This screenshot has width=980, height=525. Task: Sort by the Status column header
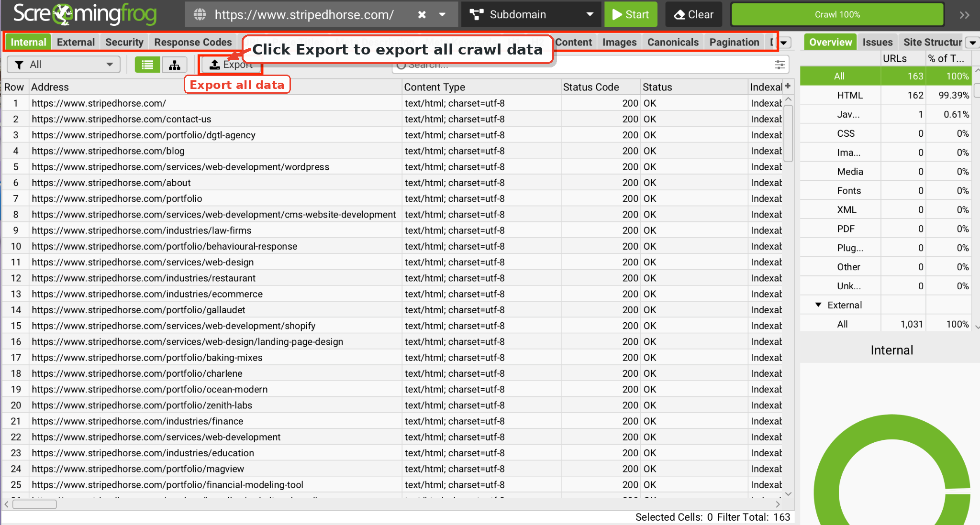coord(694,87)
